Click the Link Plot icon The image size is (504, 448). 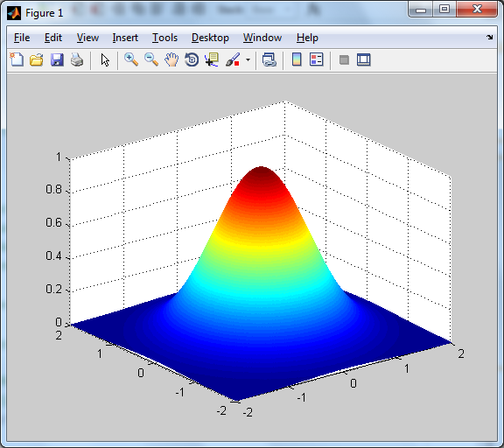point(269,59)
